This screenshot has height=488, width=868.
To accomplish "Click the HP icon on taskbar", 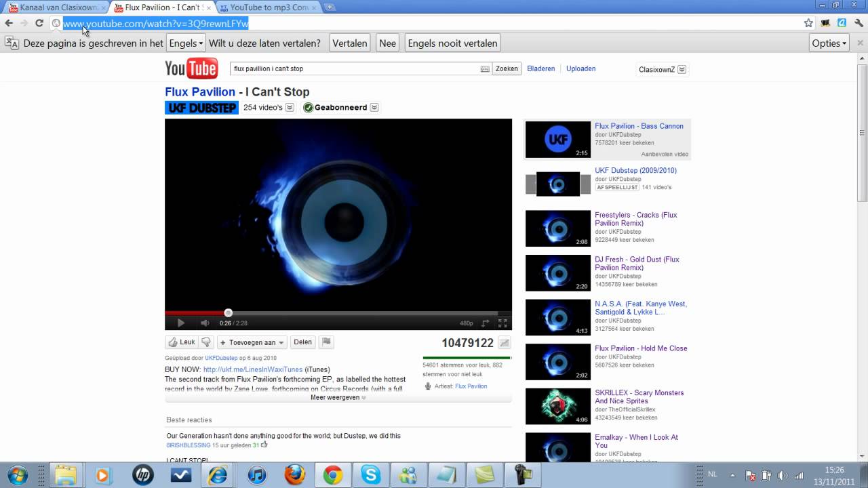I will 142,475.
